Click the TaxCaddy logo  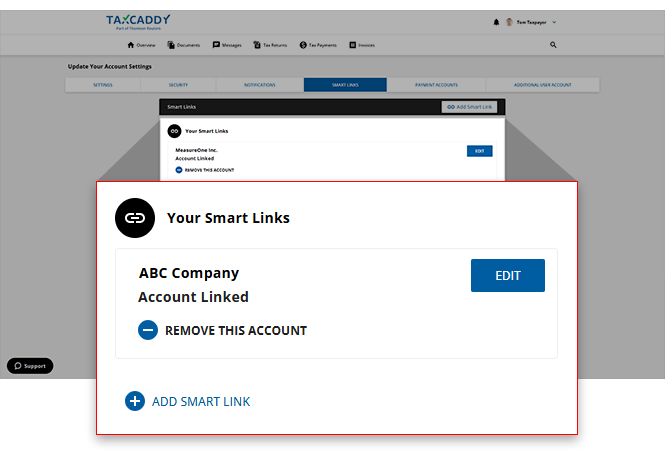pos(138,22)
